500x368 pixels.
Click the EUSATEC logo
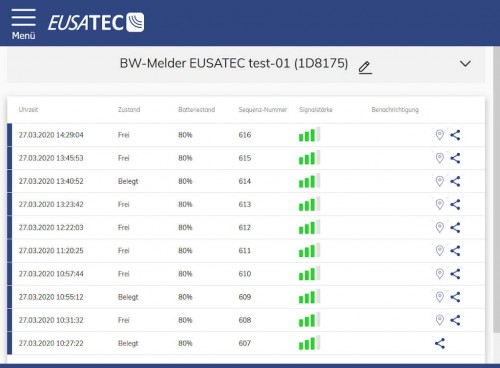pos(96,22)
